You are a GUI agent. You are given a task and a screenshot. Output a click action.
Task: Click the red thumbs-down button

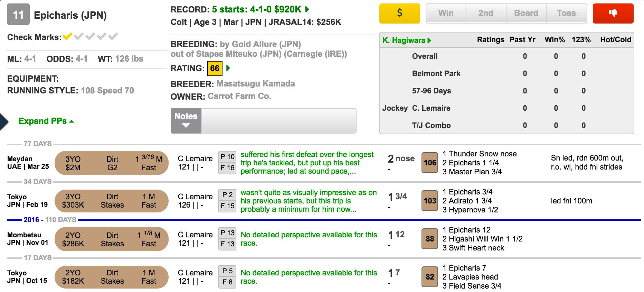(x=613, y=13)
